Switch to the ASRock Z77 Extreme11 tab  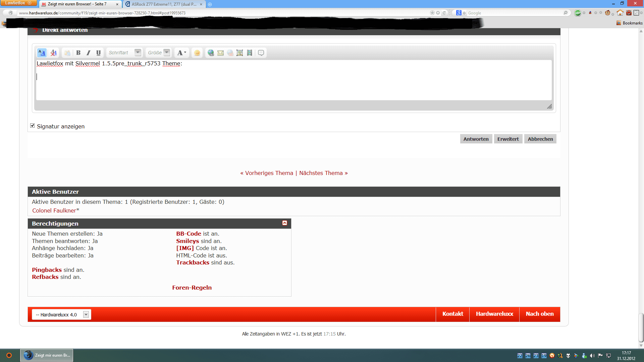pyautogui.click(x=164, y=4)
